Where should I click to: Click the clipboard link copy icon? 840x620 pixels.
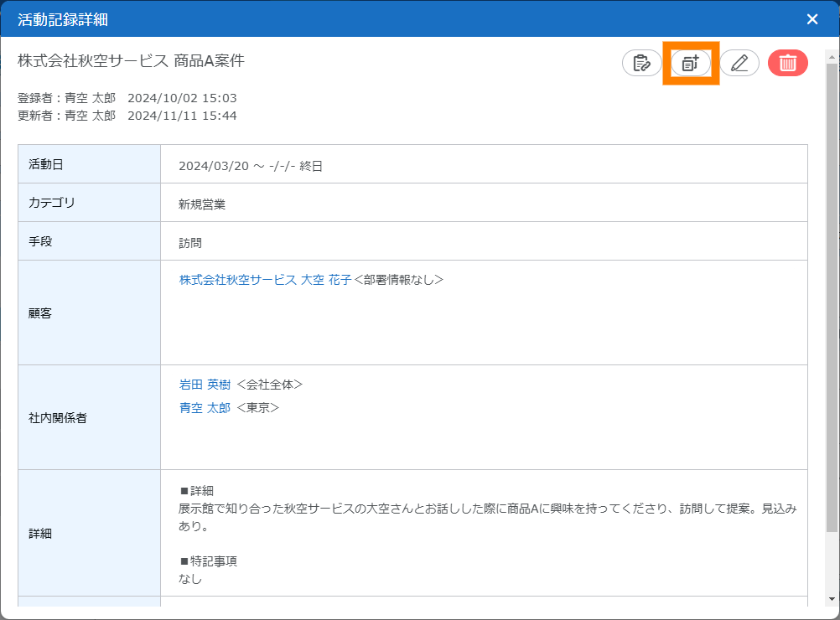point(641,63)
